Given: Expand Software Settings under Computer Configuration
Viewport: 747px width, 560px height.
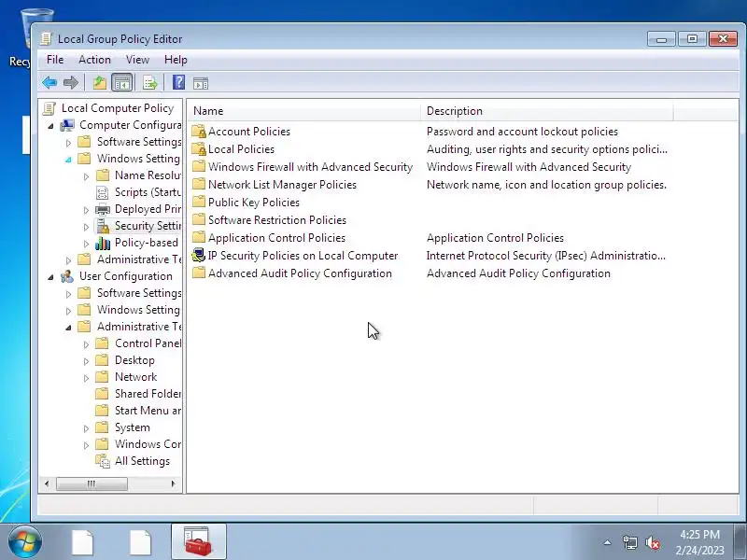Looking at the screenshot, I should point(68,143).
